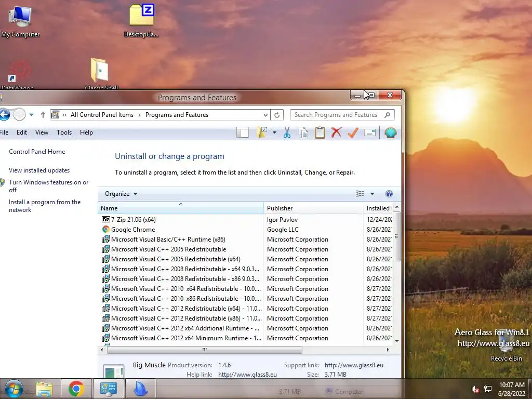
Task: Open recent locations dropdown arrow
Action: (x=31, y=115)
